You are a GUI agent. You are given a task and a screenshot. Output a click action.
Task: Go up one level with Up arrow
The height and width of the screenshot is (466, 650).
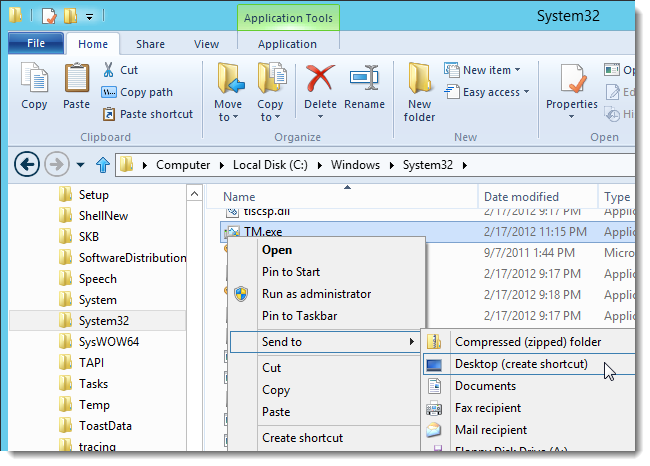click(103, 165)
